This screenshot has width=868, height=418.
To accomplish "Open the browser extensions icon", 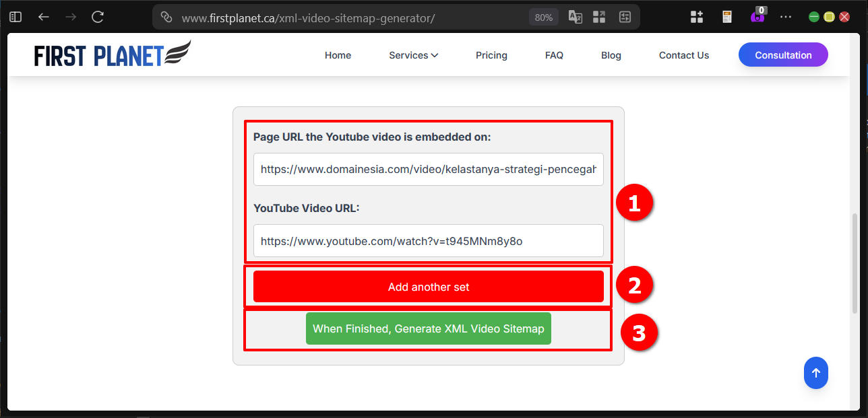I will coord(696,16).
